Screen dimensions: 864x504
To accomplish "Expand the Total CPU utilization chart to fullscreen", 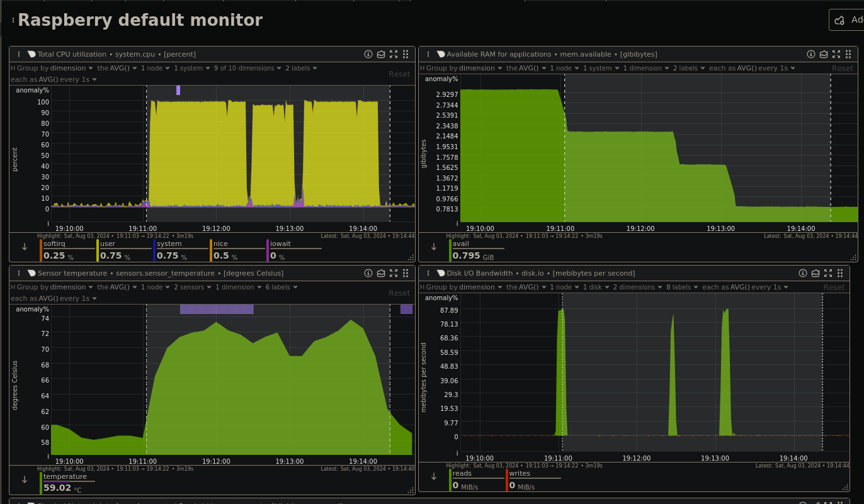I will [394, 54].
